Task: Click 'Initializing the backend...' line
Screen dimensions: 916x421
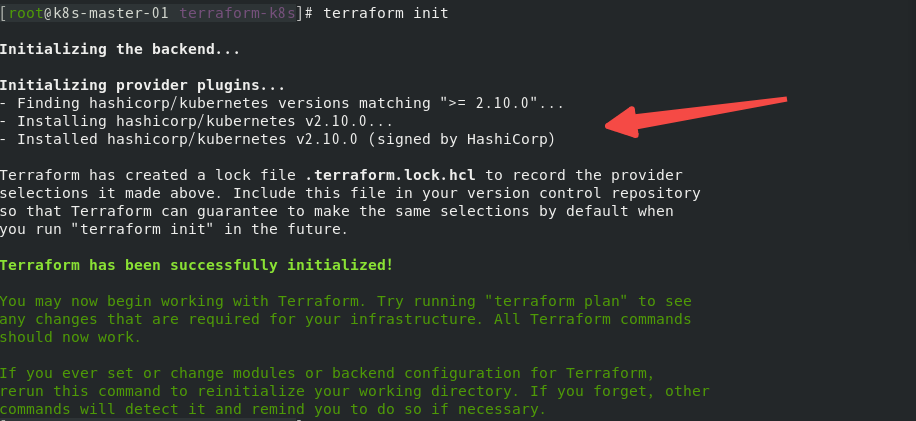Action: [120, 49]
